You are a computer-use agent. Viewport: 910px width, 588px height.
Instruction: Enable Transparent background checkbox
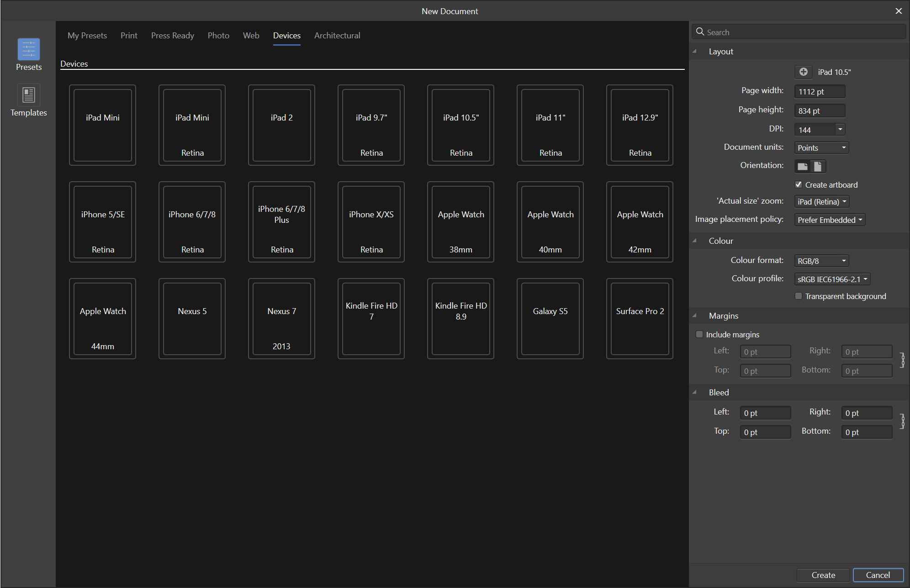pos(799,296)
